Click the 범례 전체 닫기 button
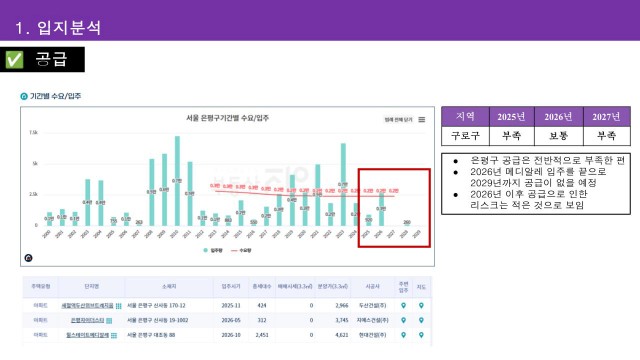Viewport: 640px width, 360px height. pyautogui.click(x=398, y=120)
